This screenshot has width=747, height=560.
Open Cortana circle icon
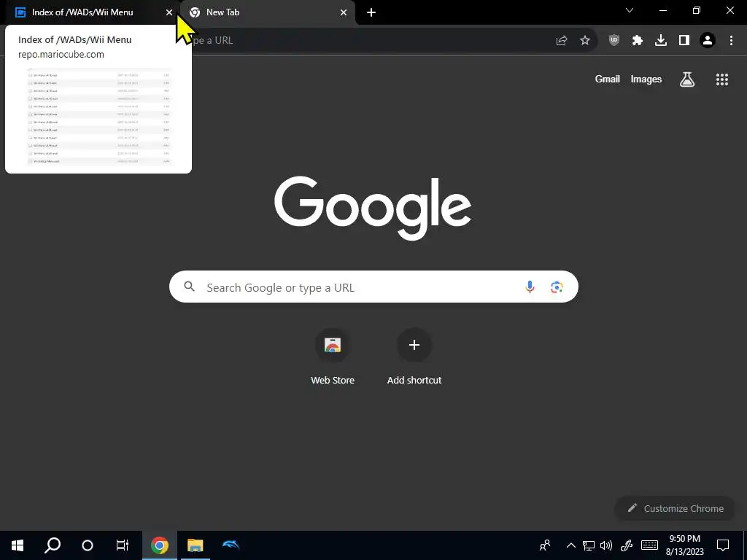click(88, 545)
